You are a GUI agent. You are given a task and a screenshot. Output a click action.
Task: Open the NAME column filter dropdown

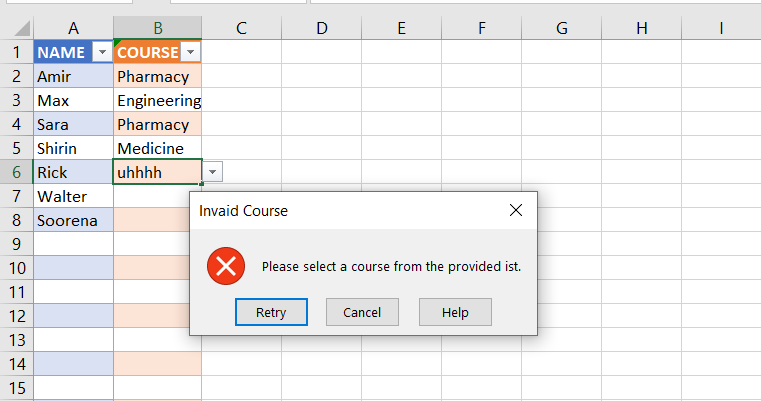101,52
